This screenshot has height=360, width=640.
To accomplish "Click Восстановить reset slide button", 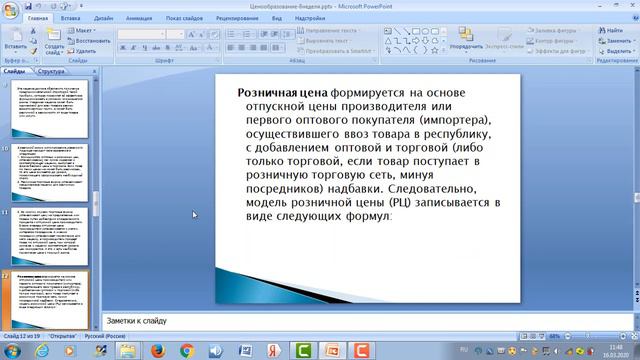I will (89, 41).
